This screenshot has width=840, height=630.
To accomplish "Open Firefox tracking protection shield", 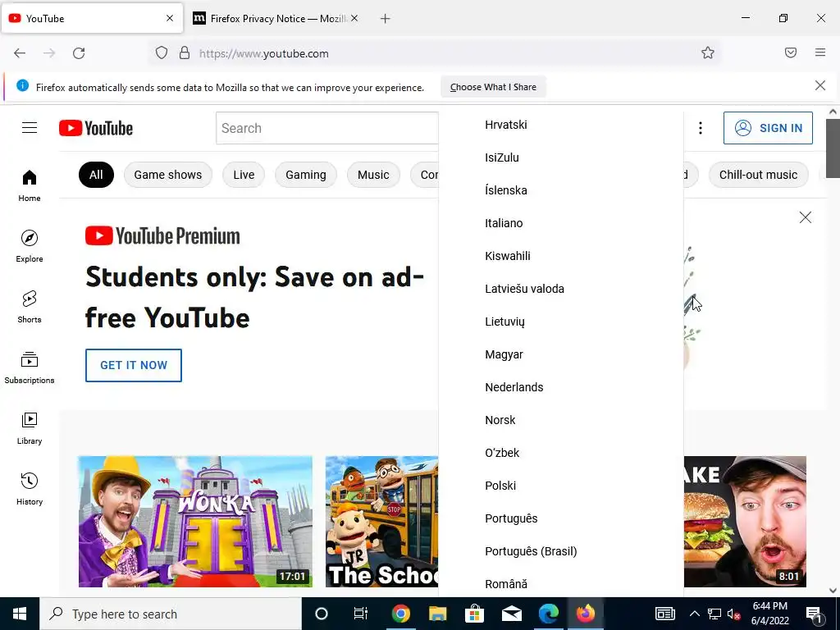I will pos(162,52).
